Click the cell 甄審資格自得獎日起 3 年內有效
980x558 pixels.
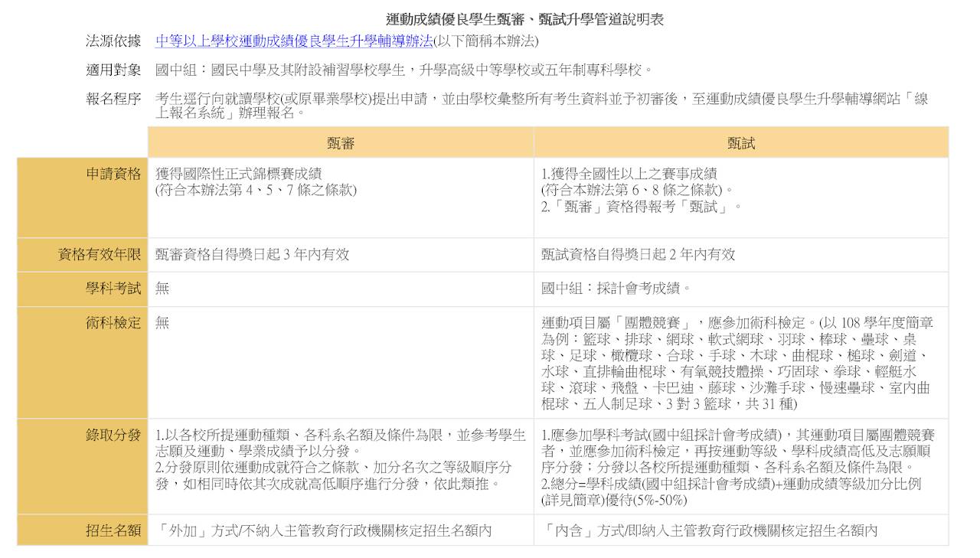point(341,255)
